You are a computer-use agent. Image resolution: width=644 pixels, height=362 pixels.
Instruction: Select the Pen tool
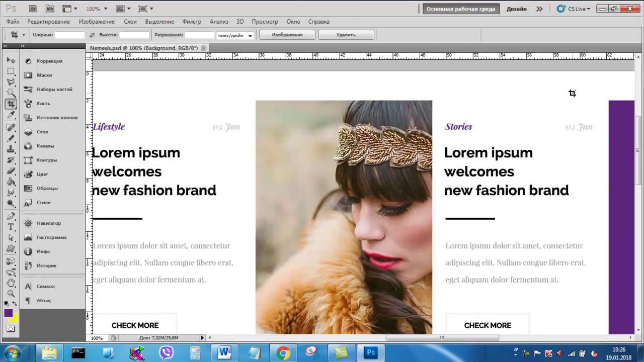click(x=11, y=216)
